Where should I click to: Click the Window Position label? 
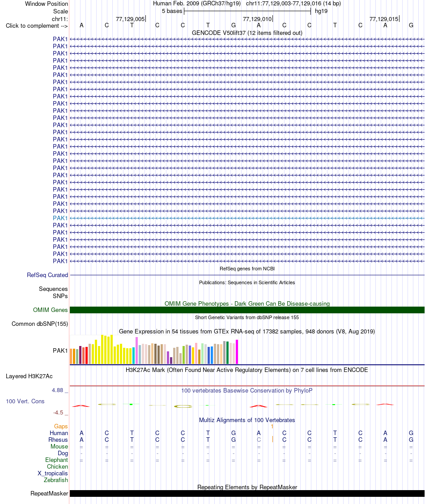tap(46, 4)
